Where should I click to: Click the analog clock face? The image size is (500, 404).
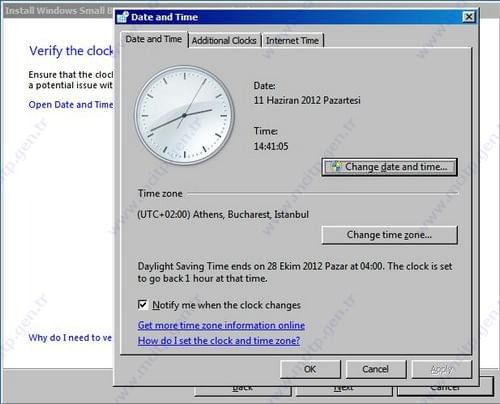pos(184,115)
